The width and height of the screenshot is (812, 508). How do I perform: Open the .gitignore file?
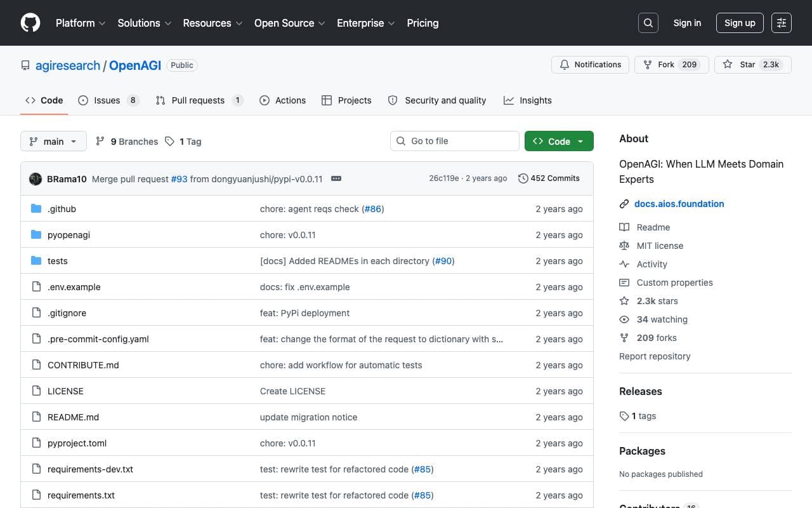(67, 313)
